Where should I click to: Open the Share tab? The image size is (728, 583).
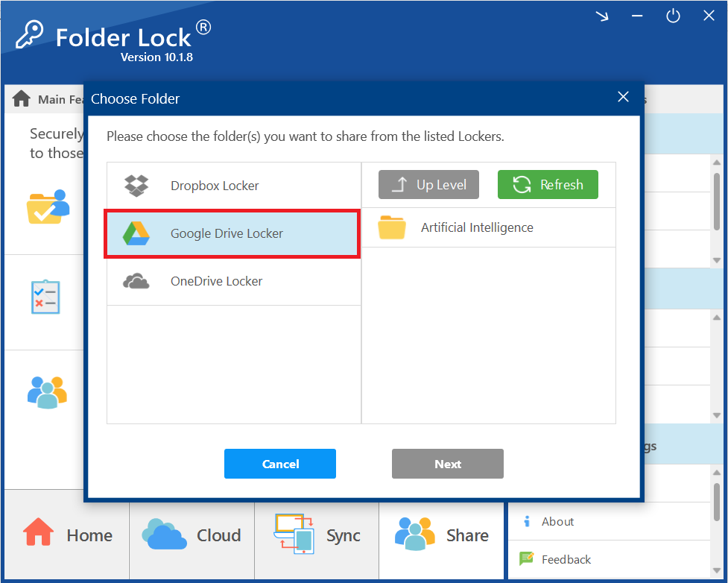click(x=442, y=535)
